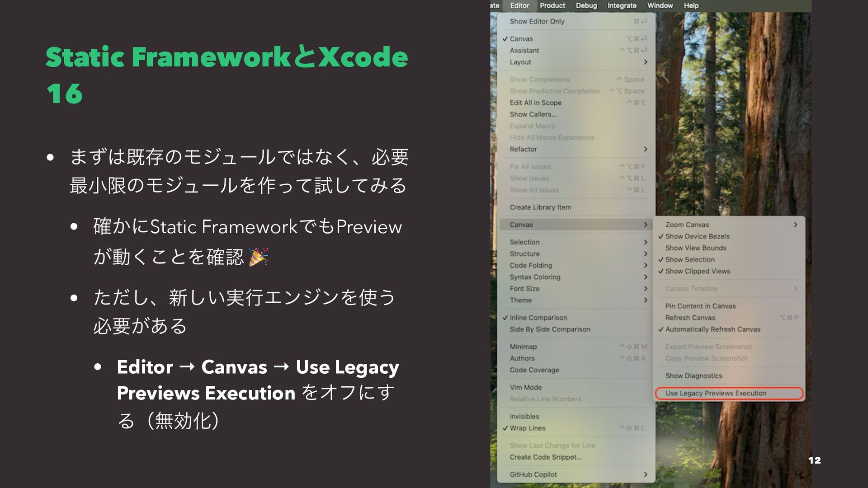Expand the Refactor submenu
This screenshot has height=488, width=868.
click(576, 150)
